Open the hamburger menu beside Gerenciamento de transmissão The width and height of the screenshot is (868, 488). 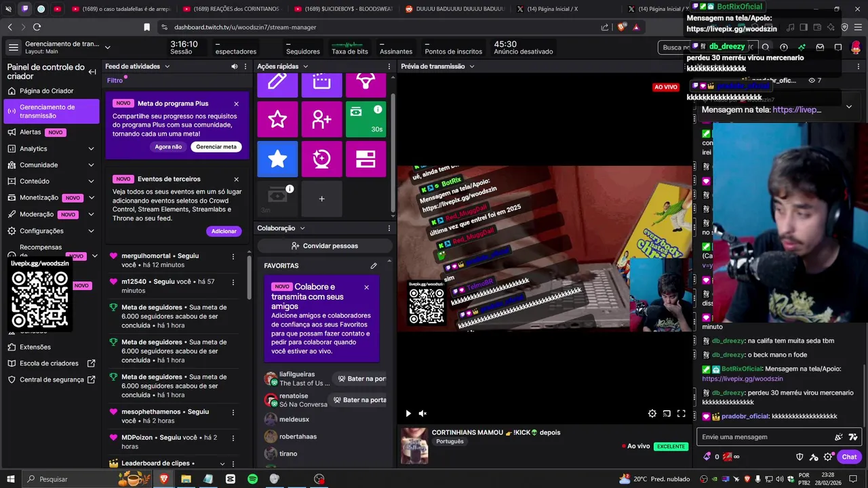pyautogui.click(x=14, y=47)
